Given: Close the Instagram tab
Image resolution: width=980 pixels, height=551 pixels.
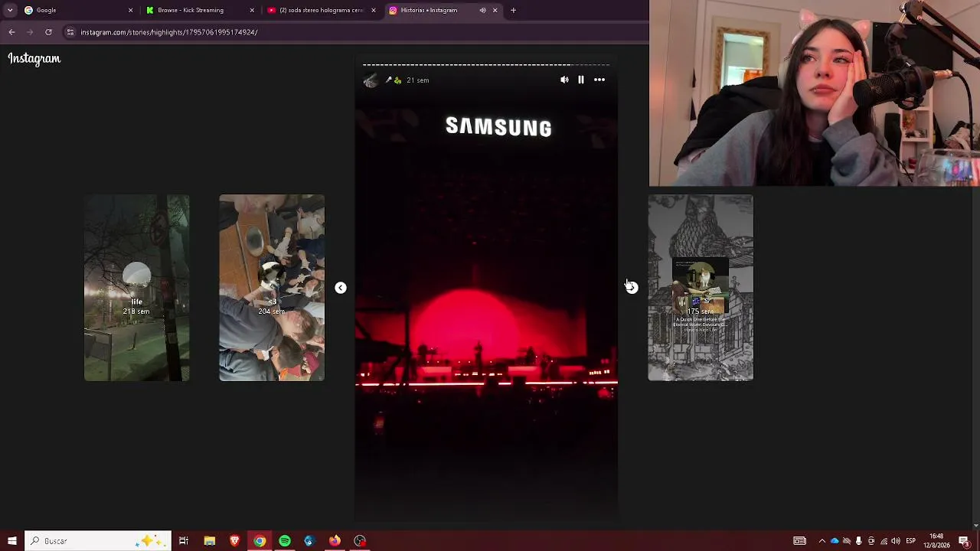Looking at the screenshot, I should pyautogui.click(x=495, y=10).
